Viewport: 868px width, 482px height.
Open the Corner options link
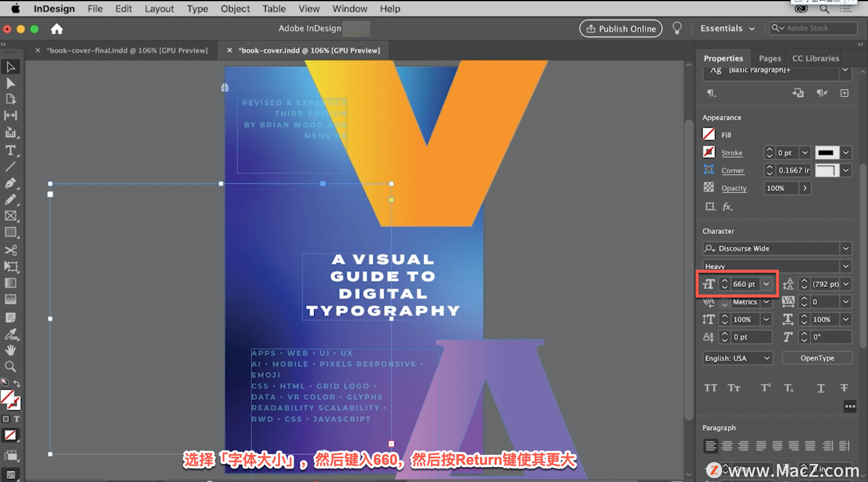point(732,170)
